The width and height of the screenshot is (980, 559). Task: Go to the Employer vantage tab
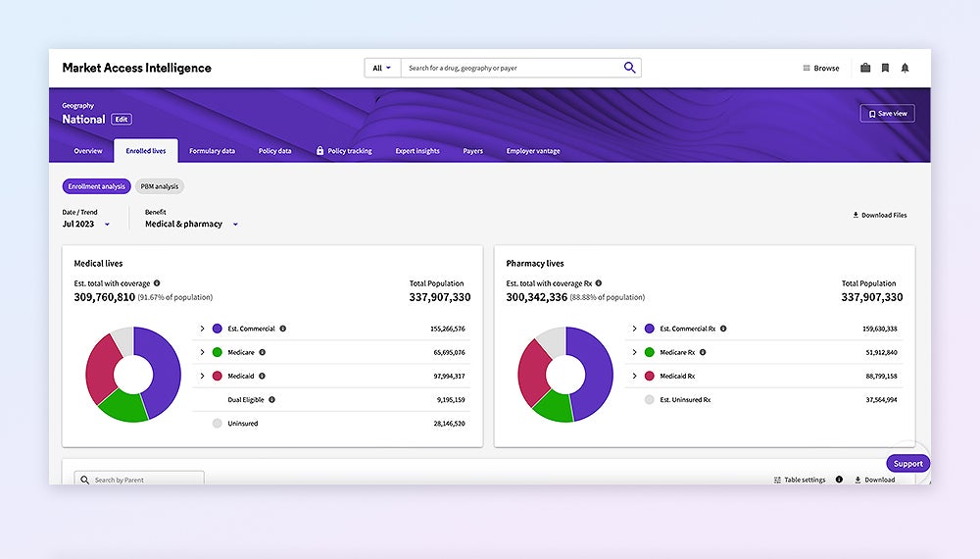point(533,151)
